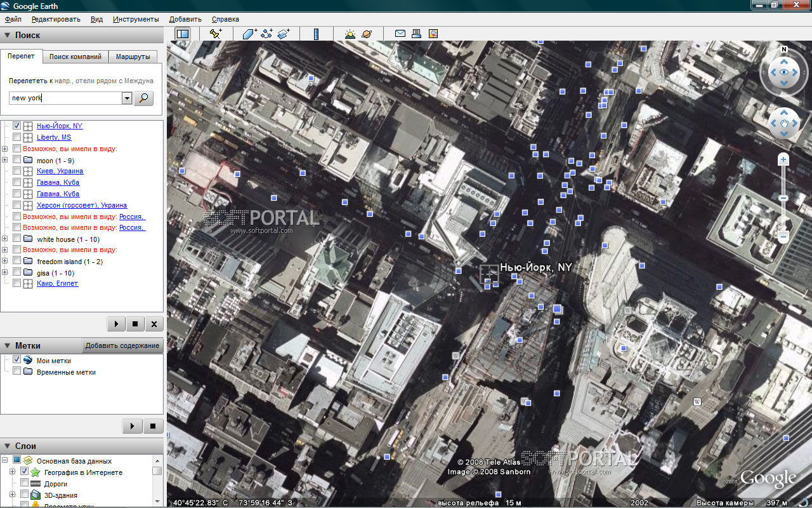
Task: Open the Каир, Египет result link
Action: point(58,283)
